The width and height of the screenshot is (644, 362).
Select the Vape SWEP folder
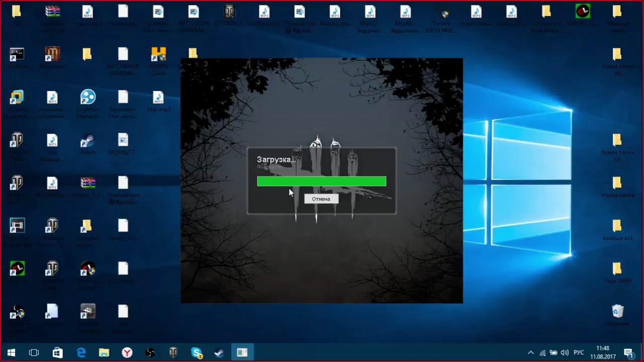pyautogui.click(x=617, y=273)
